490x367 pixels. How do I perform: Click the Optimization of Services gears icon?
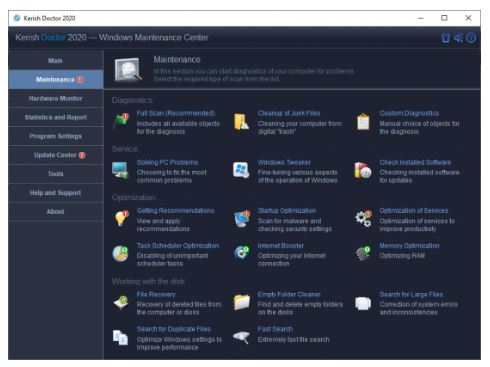pyautogui.click(x=363, y=219)
